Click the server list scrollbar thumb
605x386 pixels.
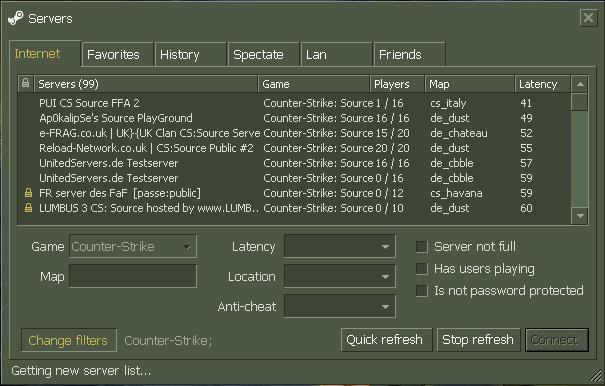pyautogui.click(x=580, y=102)
